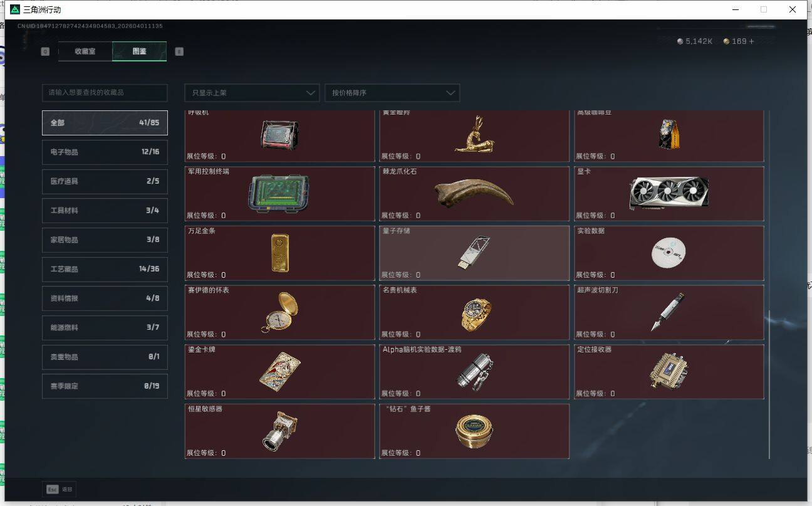Viewport: 812px width, 506px height.
Task: Click the 恒星敏感器 star sensor icon
Action: coord(279,431)
